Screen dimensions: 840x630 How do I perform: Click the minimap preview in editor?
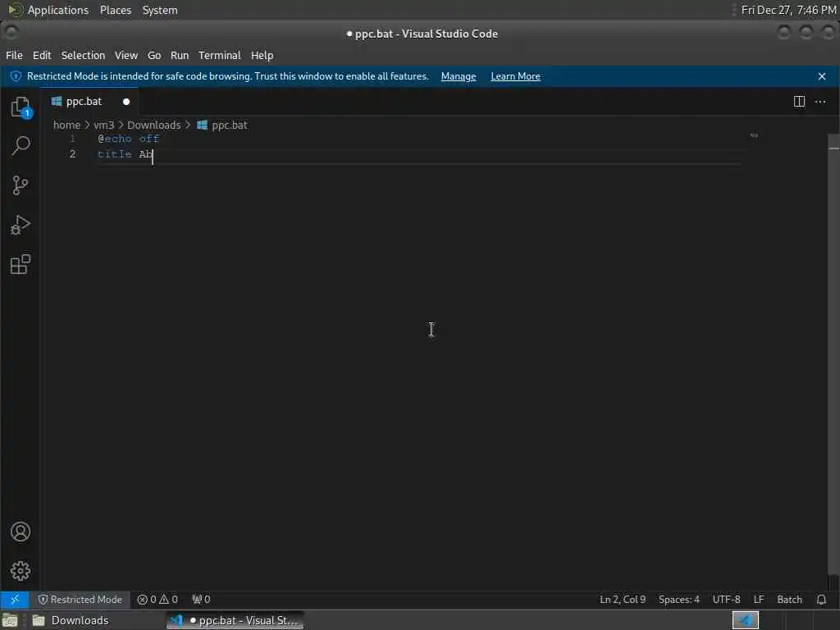tap(754, 135)
